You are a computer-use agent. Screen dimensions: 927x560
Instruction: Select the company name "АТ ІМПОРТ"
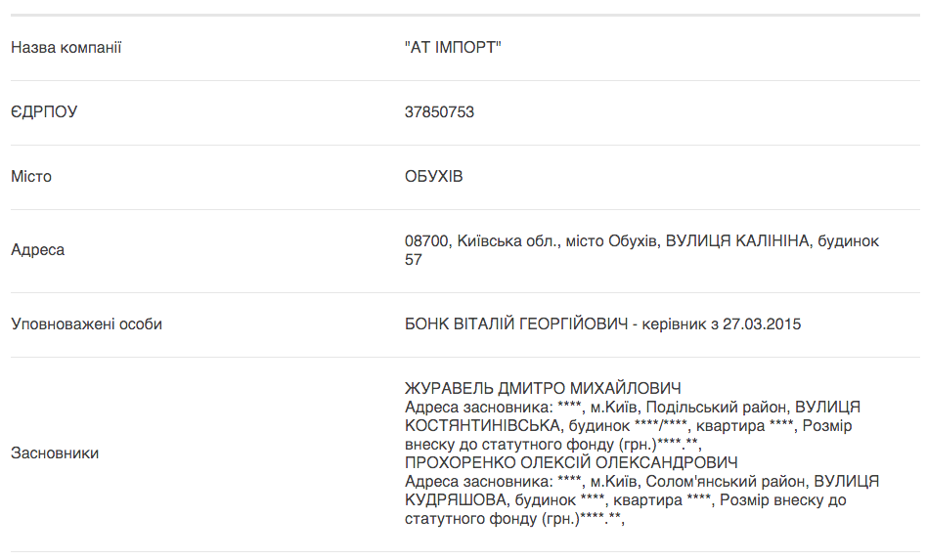coord(453,48)
